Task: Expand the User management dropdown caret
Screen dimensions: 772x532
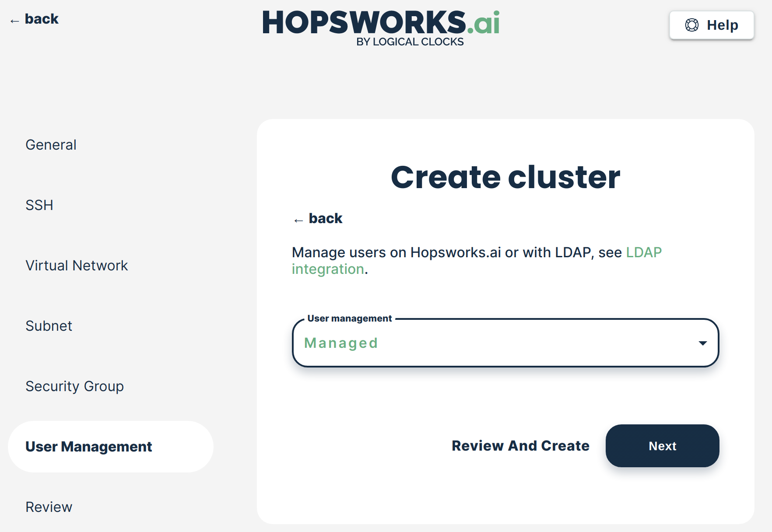Action: (x=702, y=343)
